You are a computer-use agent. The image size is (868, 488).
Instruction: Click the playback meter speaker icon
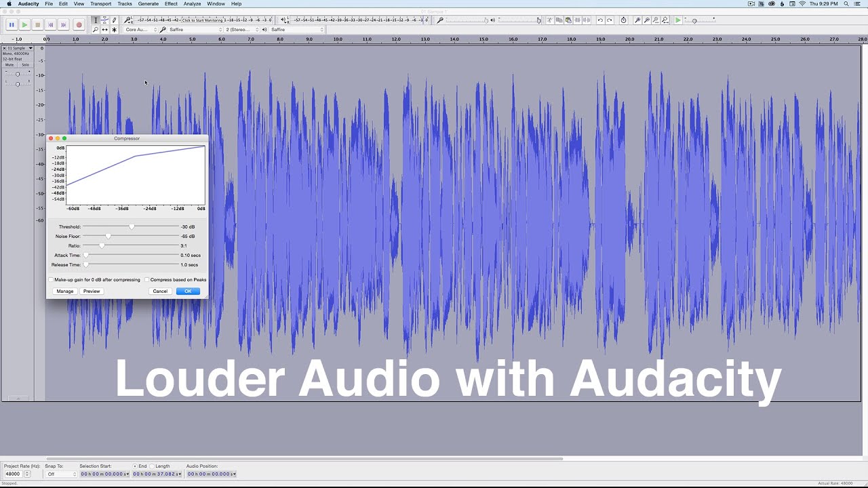click(x=283, y=20)
